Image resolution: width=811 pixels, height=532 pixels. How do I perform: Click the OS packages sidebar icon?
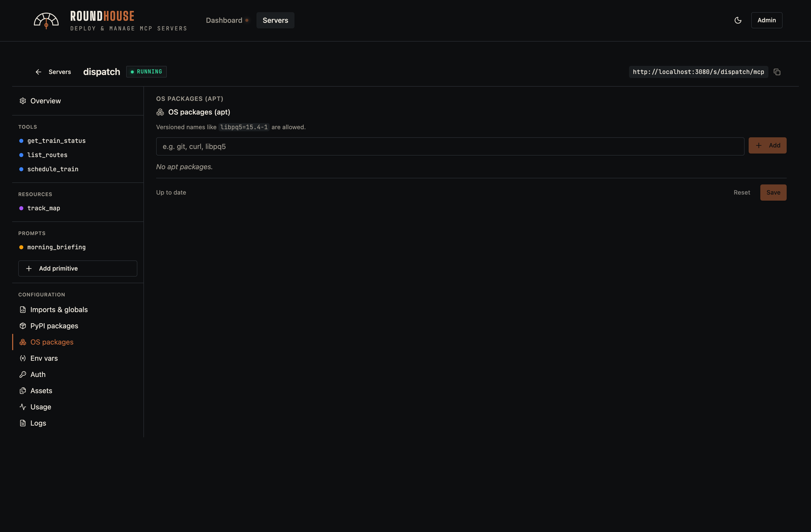pyautogui.click(x=23, y=342)
